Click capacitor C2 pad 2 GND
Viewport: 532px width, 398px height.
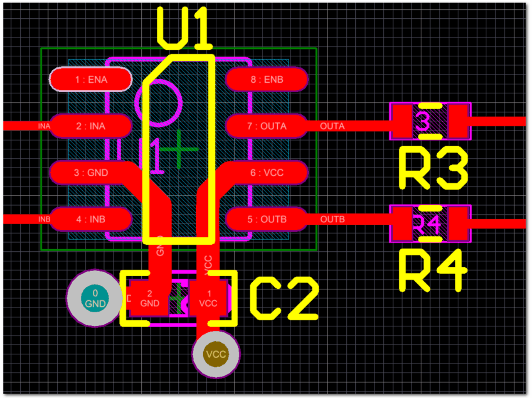[149, 298]
